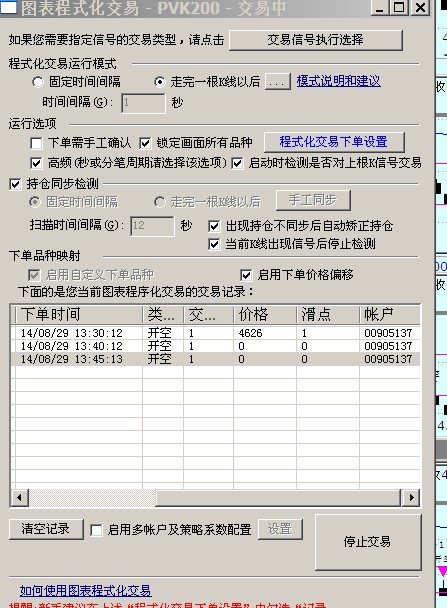This screenshot has height=608, width=447.
Task: Click the 价格 column header
Action: click(x=265, y=314)
